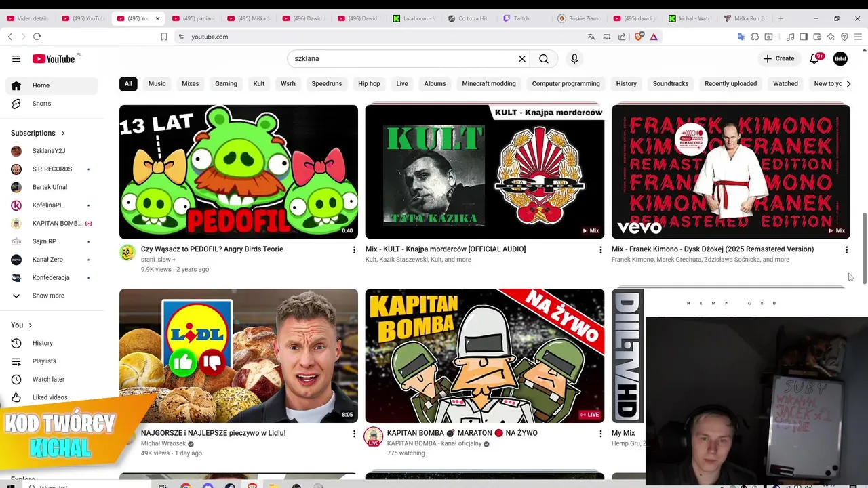This screenshot has height=488, width=868.
Task: Open the KAPITAN BOMBA live channel avatar
Action: 374,436
